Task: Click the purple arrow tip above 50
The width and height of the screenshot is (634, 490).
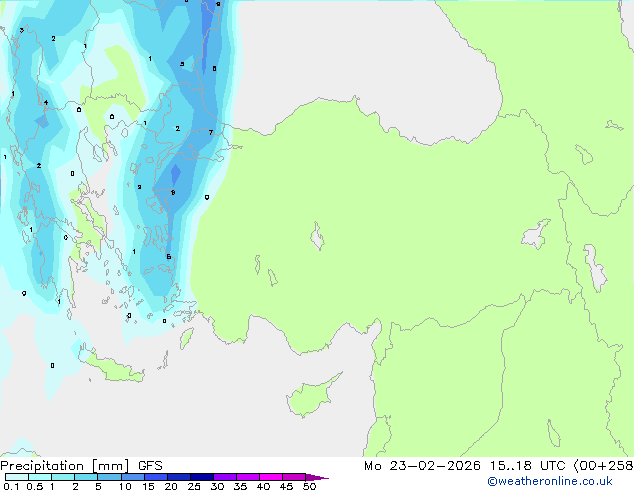Action: [317, 477]
